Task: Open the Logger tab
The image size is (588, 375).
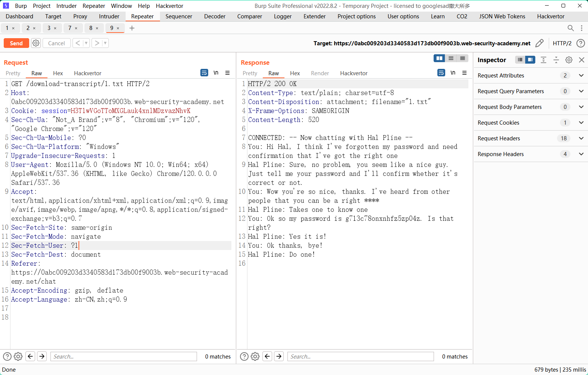Action: [283, 16]
